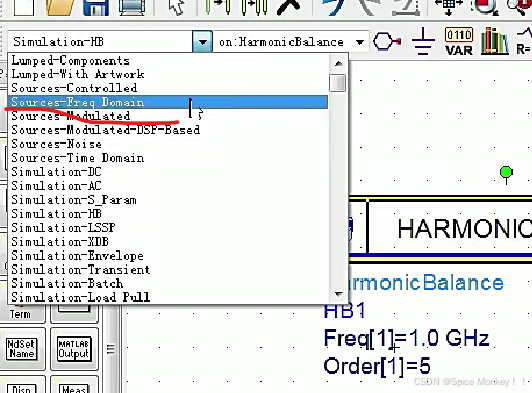
Task: Select the NdSet Name palette component
Action: click(21, 349)
